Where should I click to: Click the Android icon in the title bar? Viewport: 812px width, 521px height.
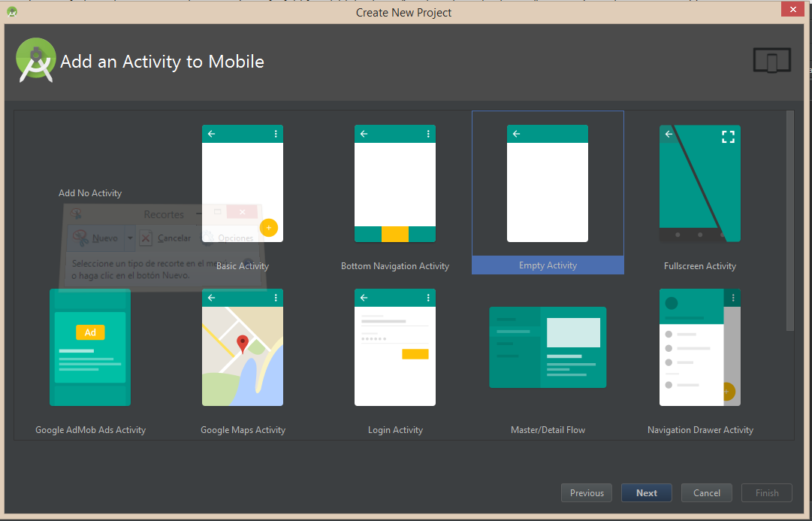tap(11, 12)
